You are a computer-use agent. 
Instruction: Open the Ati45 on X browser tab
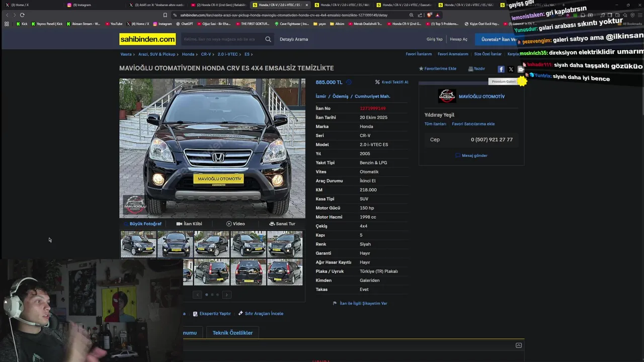[156, 5]
